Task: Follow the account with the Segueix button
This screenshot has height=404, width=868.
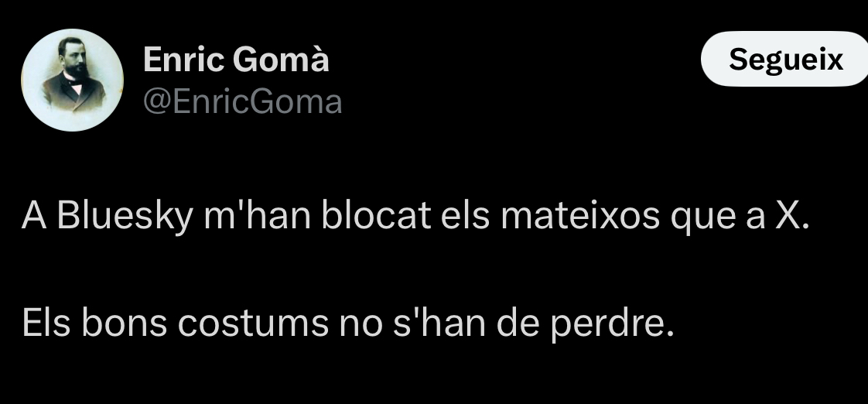Action: click(x=785, y=59)
